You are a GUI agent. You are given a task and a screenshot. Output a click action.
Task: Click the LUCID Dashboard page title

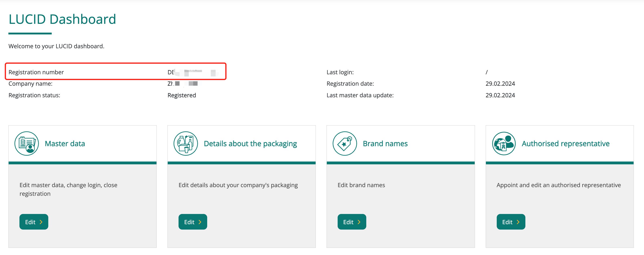[62, 19]
